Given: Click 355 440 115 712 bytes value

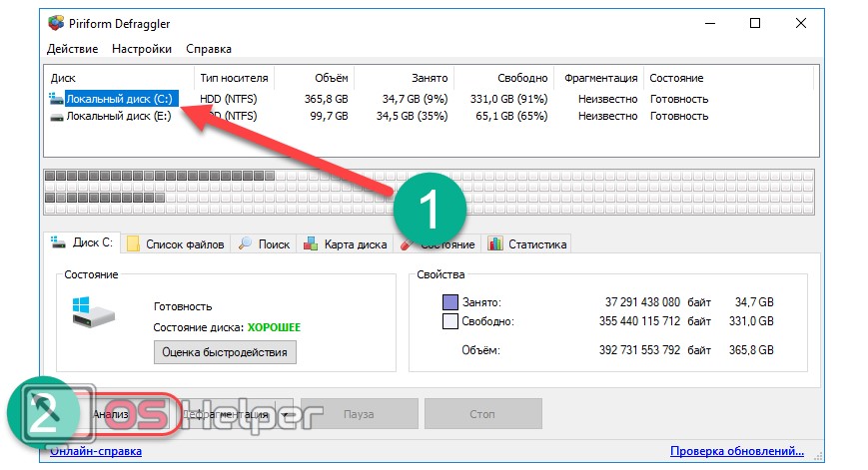Looking at the screenshot, I should 639,321.
